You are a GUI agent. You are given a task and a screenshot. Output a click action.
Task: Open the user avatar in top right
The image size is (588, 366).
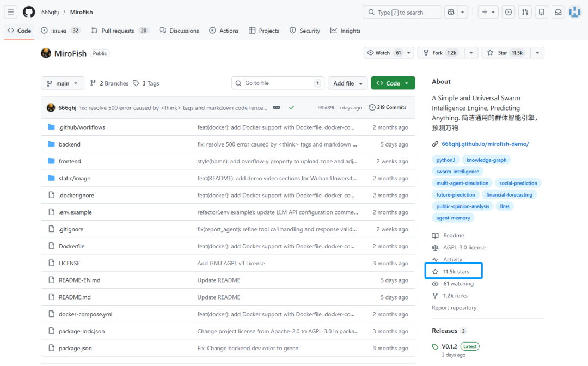[x=575, y=12]
